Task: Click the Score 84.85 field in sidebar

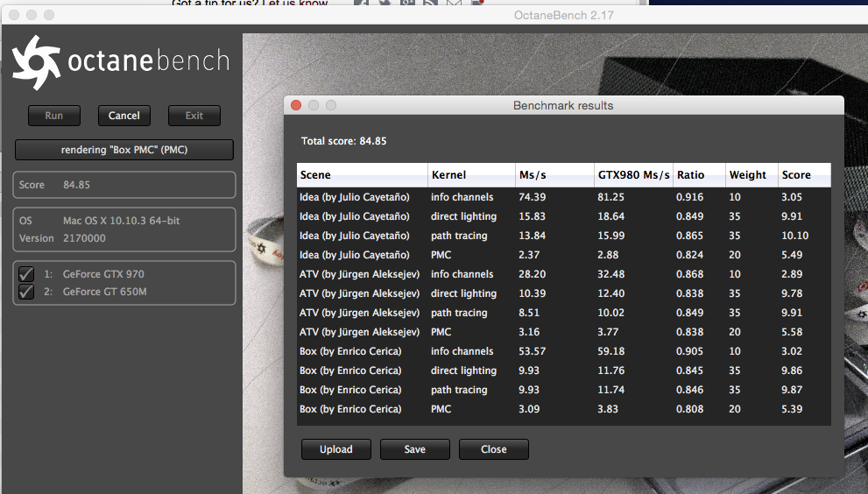Action: pyautogui.click(x=124, y=185)
